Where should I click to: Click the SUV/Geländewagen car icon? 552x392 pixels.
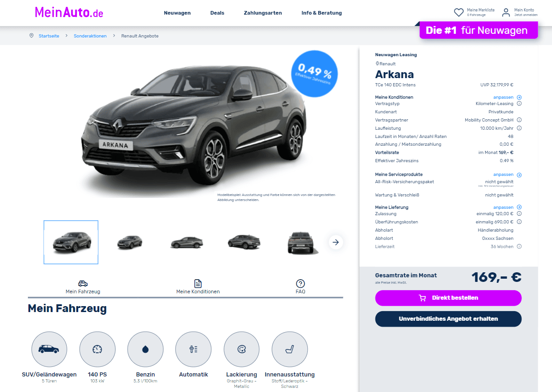[49, 350]
